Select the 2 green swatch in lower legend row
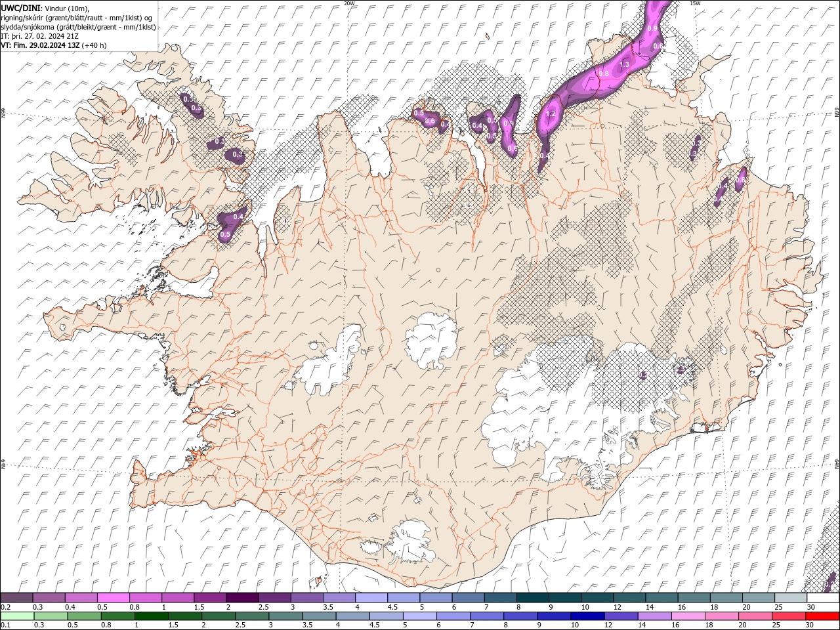 point(218,616)
